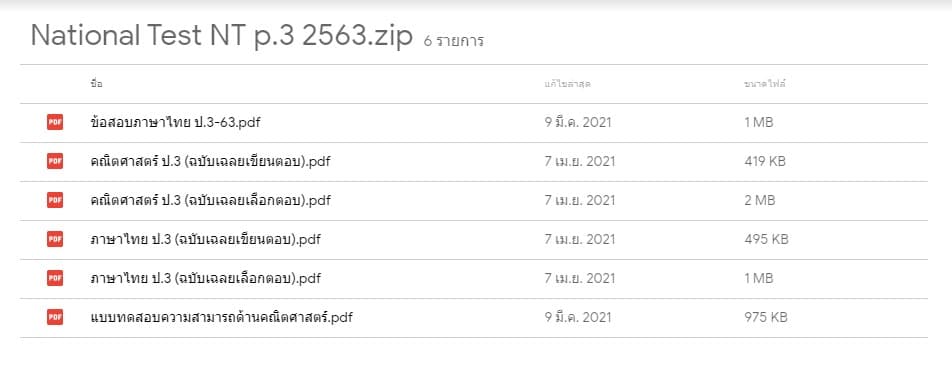
Task: Open ภาษาไทย ป.3 (ฉบับเฉลยเขียนตอบ).pdf
Action: 205,239
